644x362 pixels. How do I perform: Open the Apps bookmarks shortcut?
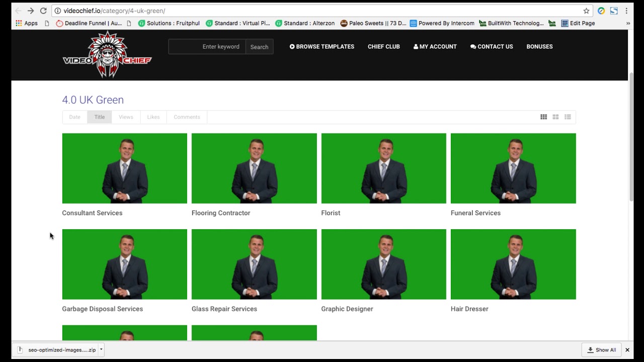click(27, 23)
